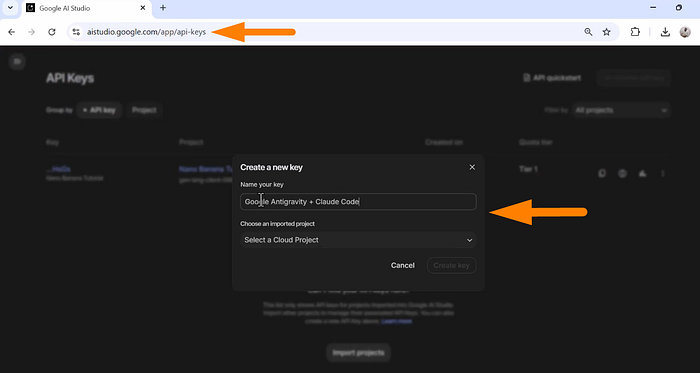700x373 pixels.
Task: Go back to the previous page
Action: click(x=12, y=32)
